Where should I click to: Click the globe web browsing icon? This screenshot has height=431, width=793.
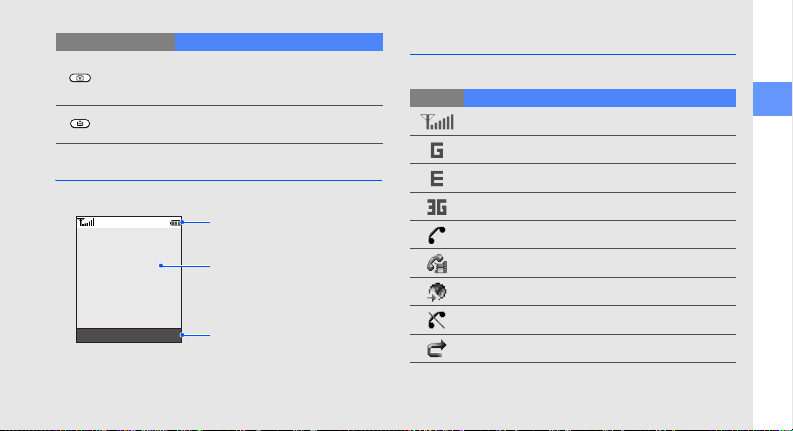pyautogui.click(x=437, y=292)
